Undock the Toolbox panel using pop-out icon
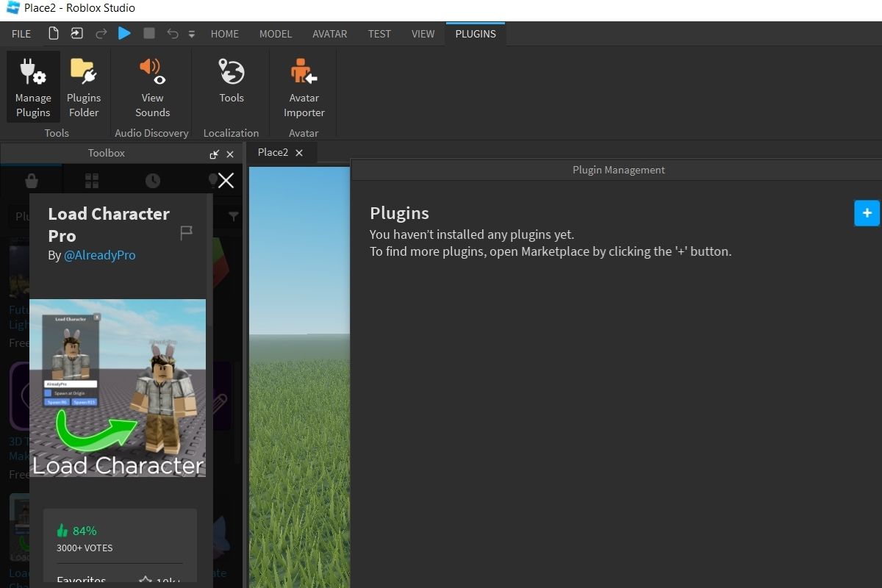 [x=214, y=154]
